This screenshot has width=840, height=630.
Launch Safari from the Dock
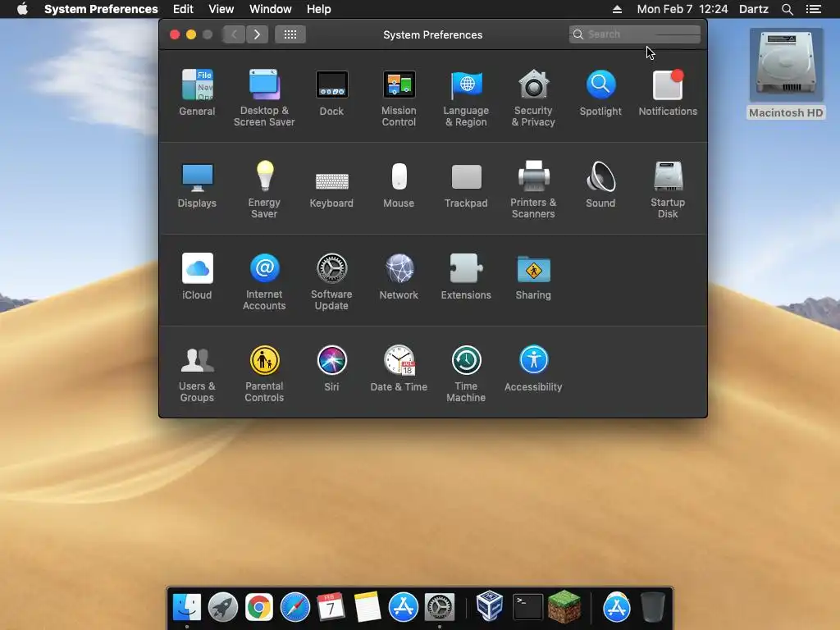point(295,608)
